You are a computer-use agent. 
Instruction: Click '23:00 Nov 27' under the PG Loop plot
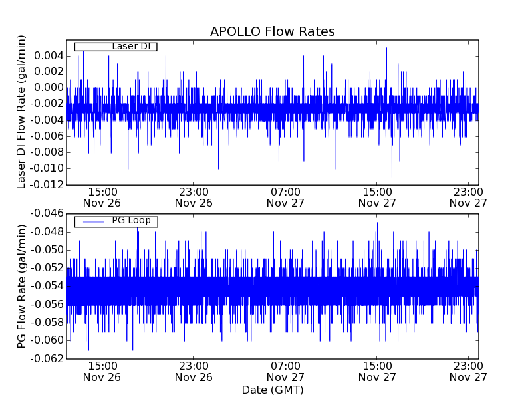[469, 372]
